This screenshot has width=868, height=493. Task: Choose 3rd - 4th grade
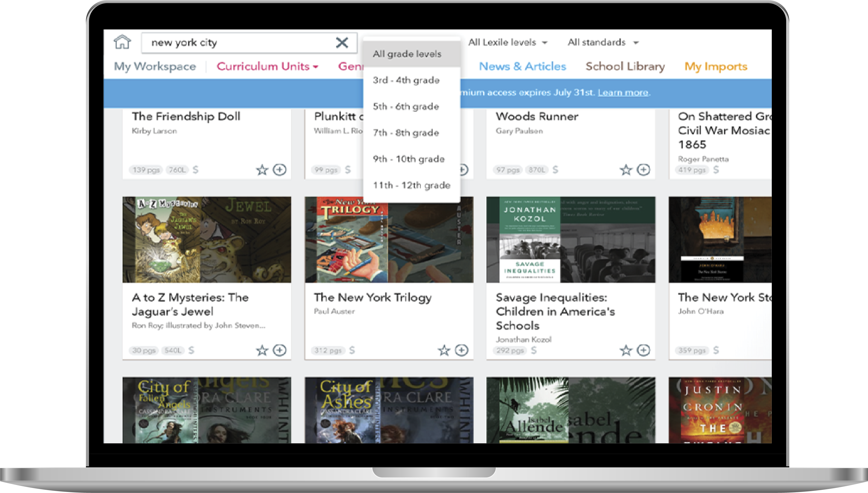(x=412, y=80)
